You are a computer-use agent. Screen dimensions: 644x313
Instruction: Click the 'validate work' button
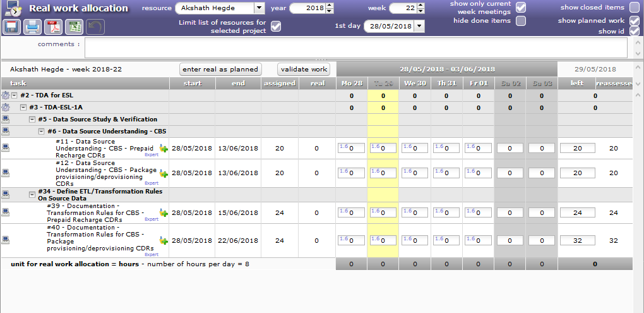[x=304, y=69]
